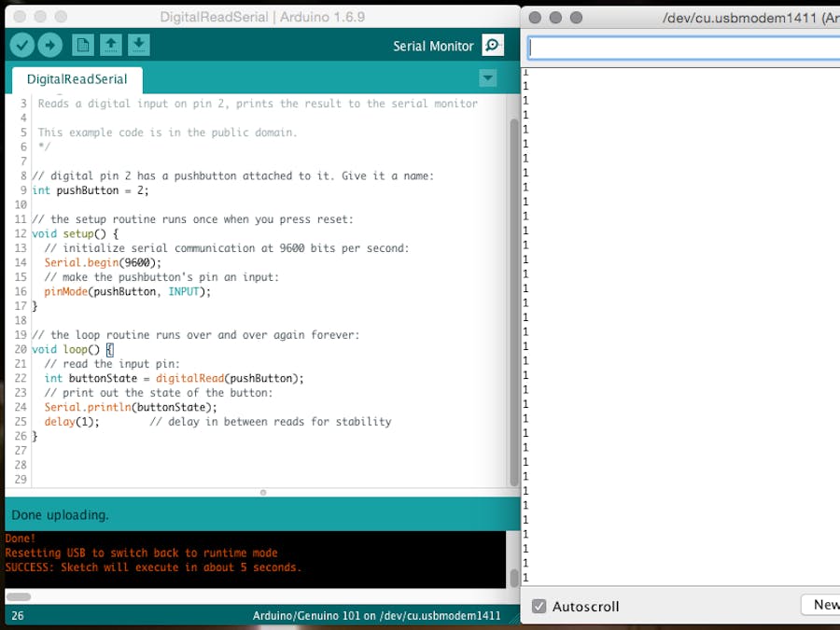
Task: Save the sketch with the down-arrow icon
Action: pyautogui.click(x=136, y=44)
